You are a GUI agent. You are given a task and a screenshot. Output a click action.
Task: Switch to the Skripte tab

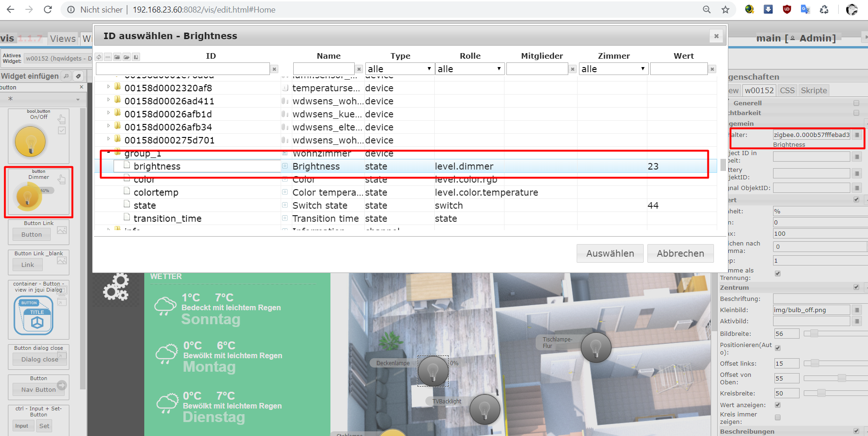coord(814,90)
